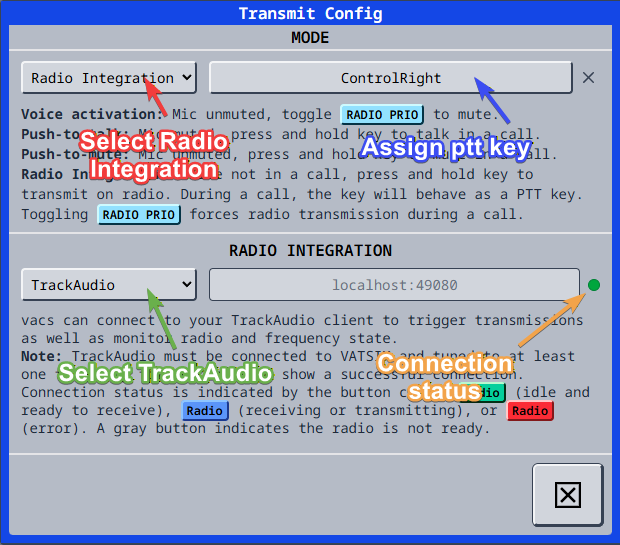Click the red Radio error badge
This screenshot has width=620, height=545.
[530, 411]
